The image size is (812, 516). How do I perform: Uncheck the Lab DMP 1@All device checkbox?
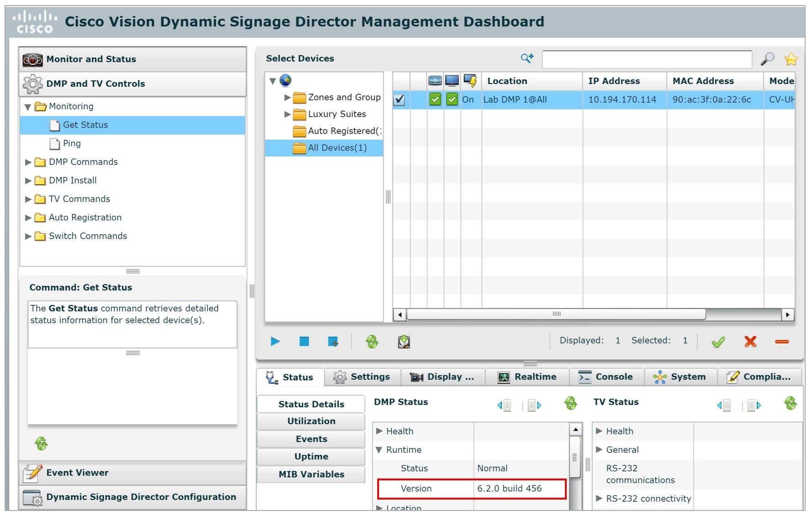(400, 100)
